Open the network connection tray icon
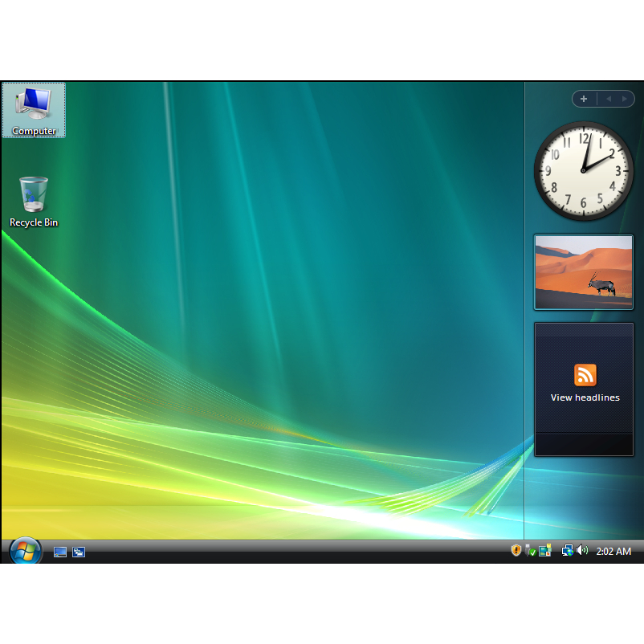 567,550
